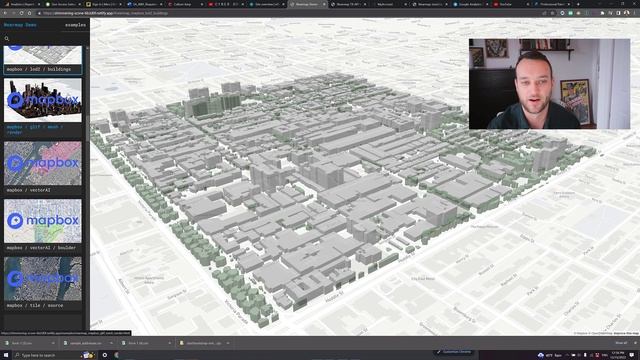Click the Chrome profile avatar
The width and height of the screenshot is (640, 360).
click(627, 13)
